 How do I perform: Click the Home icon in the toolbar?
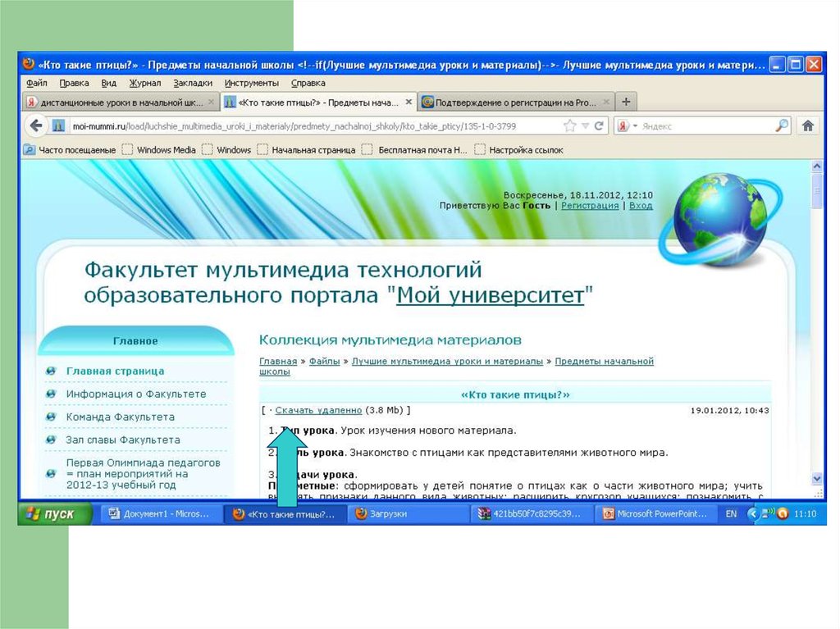coord(808,126)
